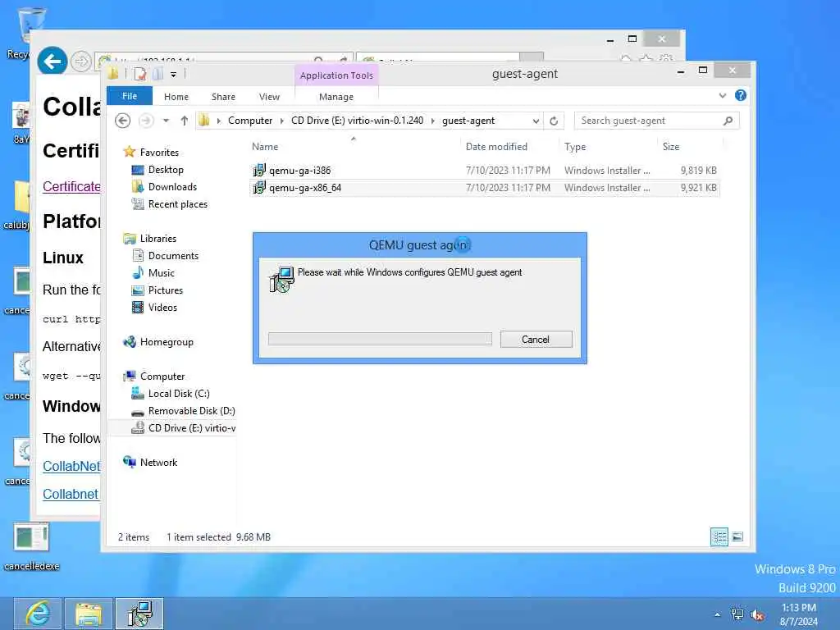Open network tray icon
Image resolution: width=840 pixels, height=630 pixels.
pos(737,614)
